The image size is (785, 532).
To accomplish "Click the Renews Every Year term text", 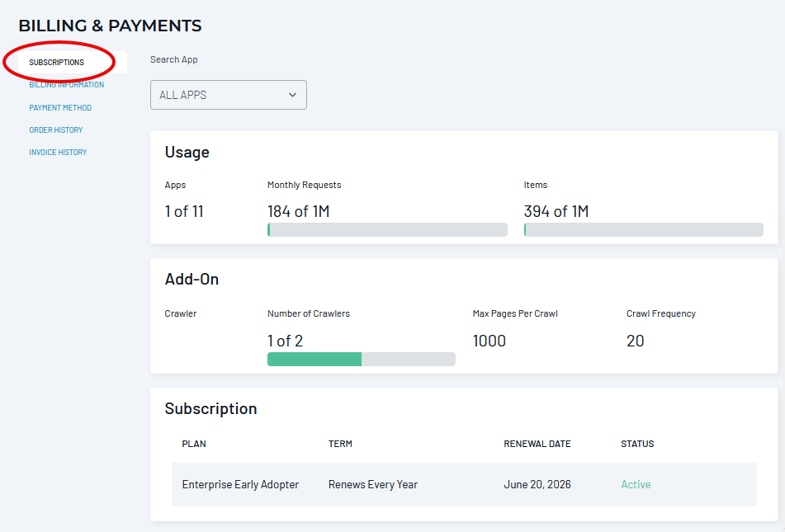I will tap(373, 484).
